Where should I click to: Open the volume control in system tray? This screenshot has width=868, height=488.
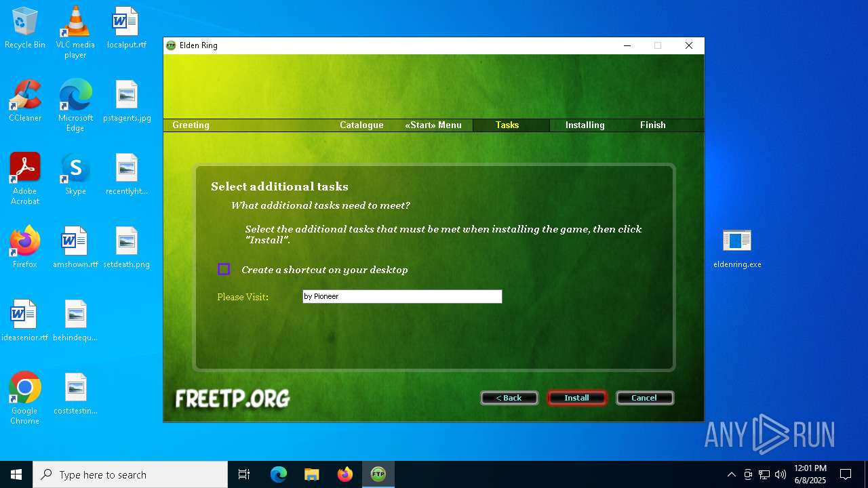[x=781, y=474]
